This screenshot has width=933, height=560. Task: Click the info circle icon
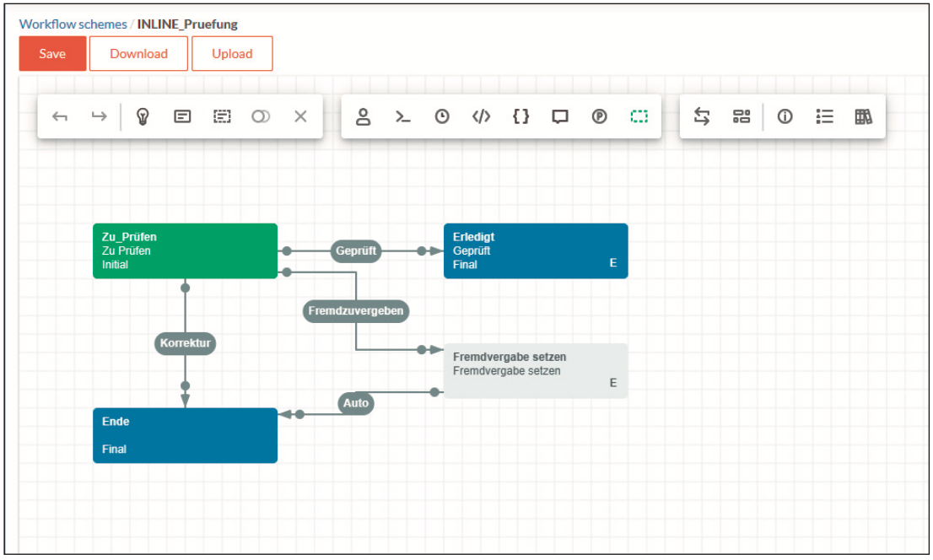785,116
